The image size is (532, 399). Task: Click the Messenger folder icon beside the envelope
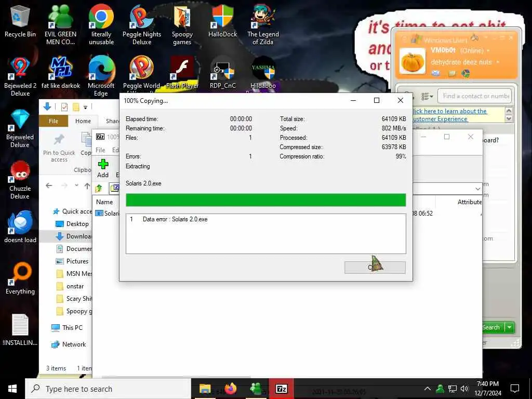click(452, 73)
